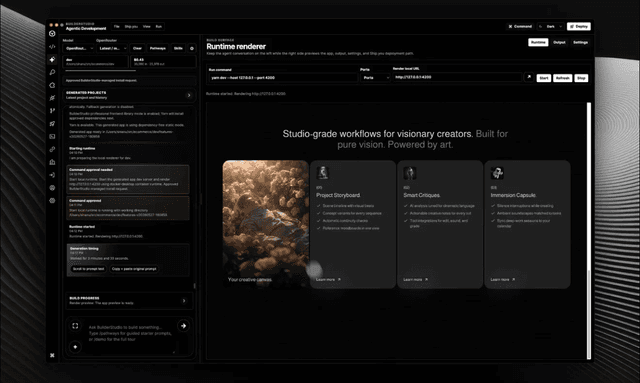Click the preview pane vertical scrollbar
This screenshot has width=640, height=383.
(x=589, y=231)
